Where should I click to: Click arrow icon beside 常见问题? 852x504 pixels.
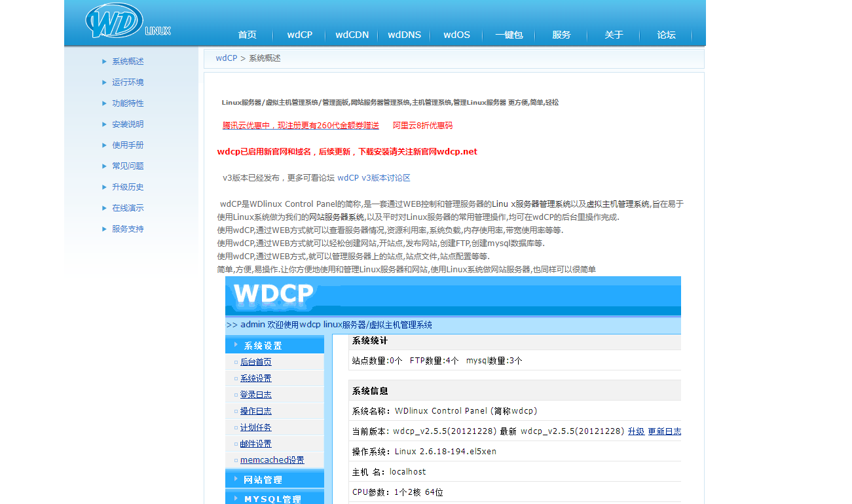coord(104,166)
